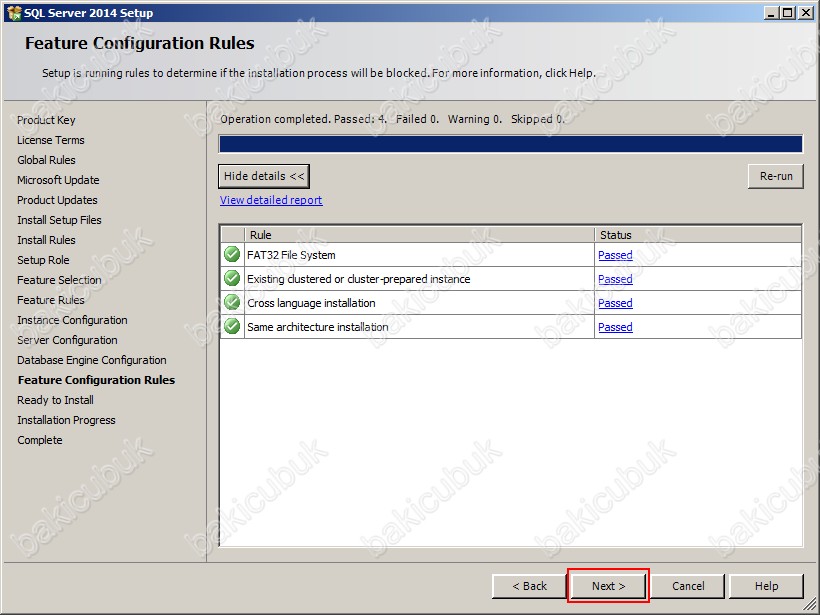Screen dimensions: 820x615
Task: Open the View detailed report link
Action: tap(271, 200)
